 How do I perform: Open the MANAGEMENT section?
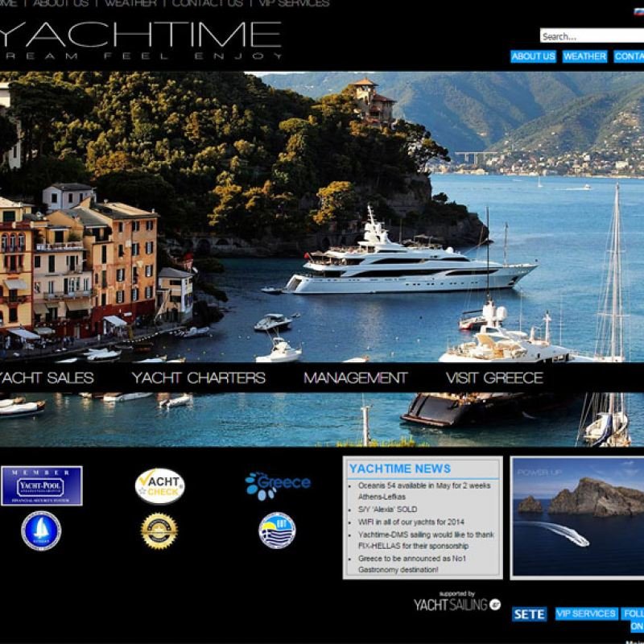[x=356, y=378]
